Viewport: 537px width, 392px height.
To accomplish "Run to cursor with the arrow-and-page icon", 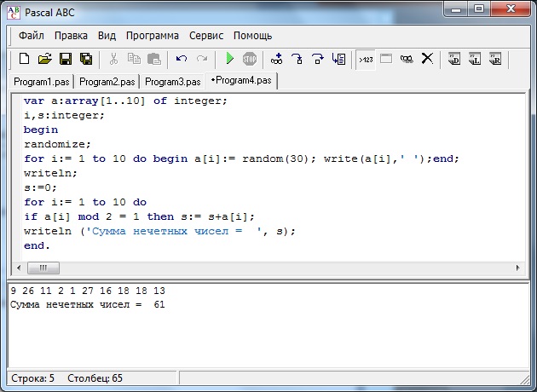I will 338,59.
